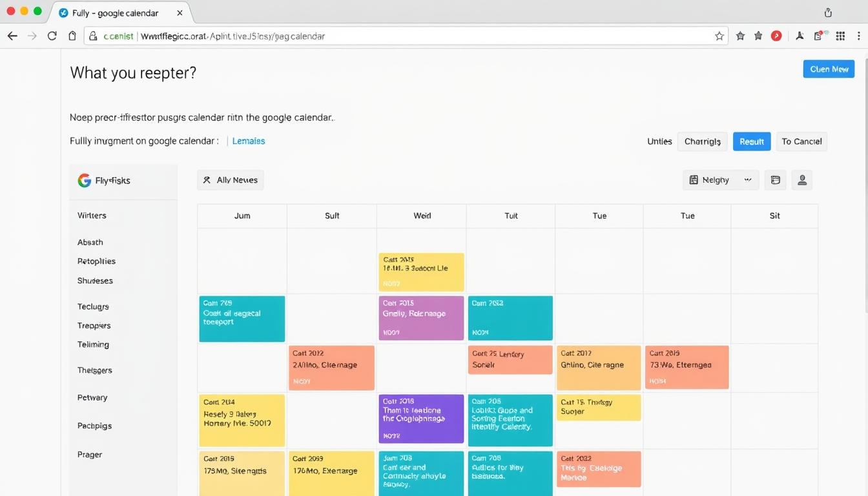Click the Cuen New button
The width and height of the screenshot is (868, 496).
point(829,68)
